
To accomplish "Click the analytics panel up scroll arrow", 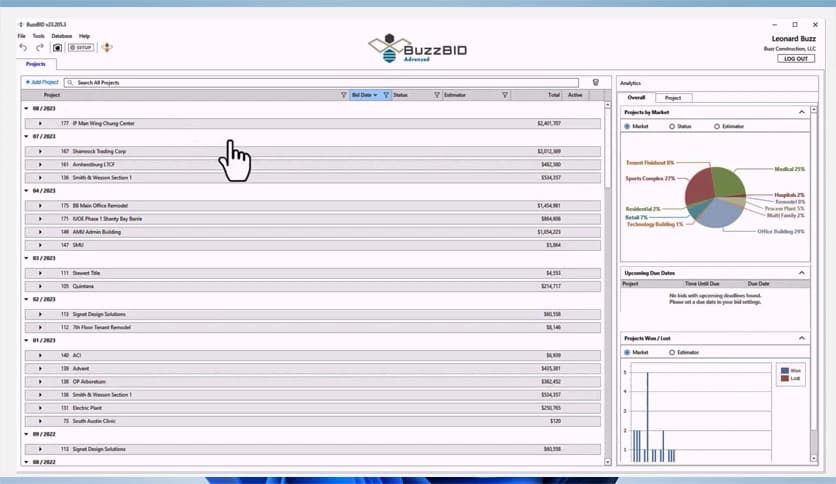I will pos(813,110).
